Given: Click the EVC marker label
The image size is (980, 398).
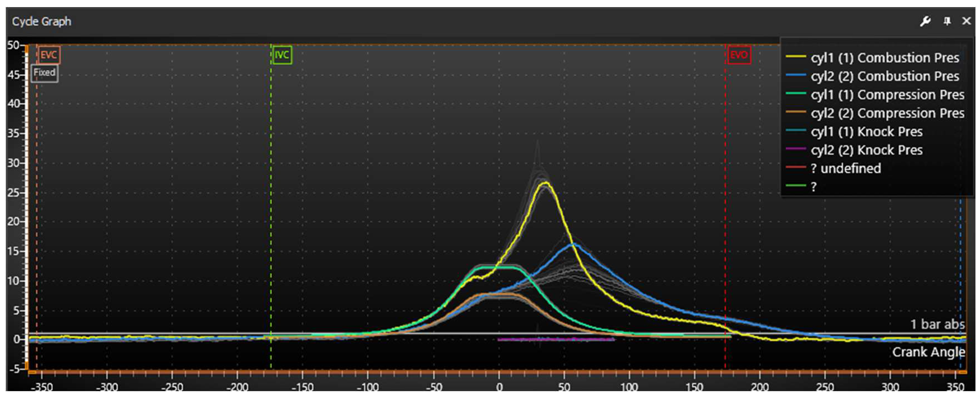Looking at the screenshot, I should pyautogui.click(x=49, y=55).
